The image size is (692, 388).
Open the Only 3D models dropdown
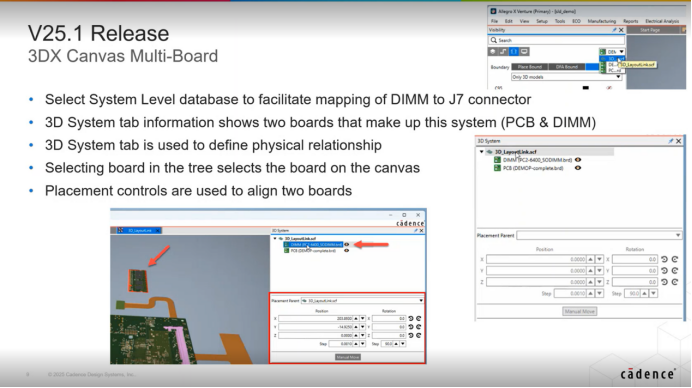(566, 77)
